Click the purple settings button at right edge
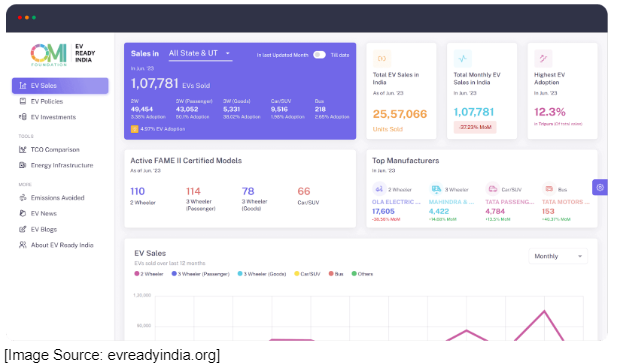Viewport: 623px width, 364px height. click(600, 187)
